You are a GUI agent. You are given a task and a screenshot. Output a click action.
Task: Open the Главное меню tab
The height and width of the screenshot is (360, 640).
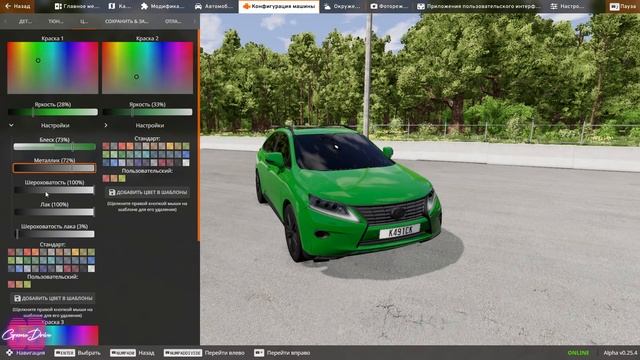click(x=77, y=6)
